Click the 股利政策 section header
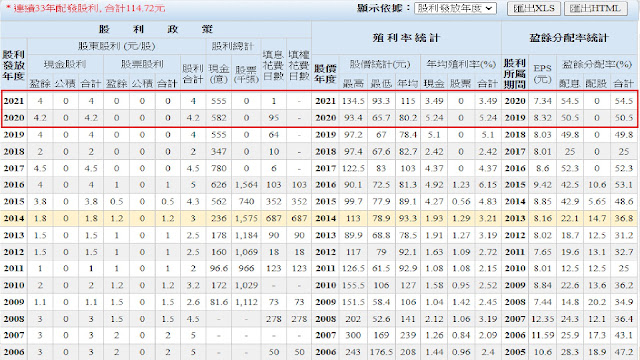The height and width of the screenshot is (360, 640). 156,29
